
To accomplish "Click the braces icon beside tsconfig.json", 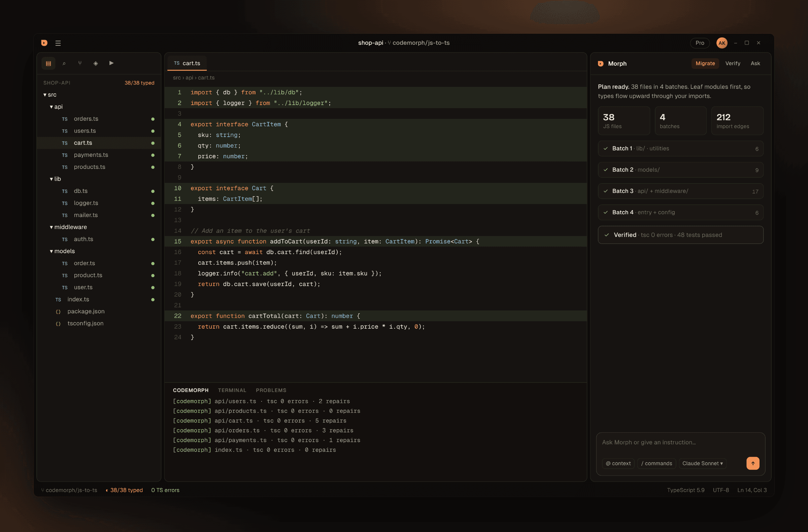I will click(58, 324).
